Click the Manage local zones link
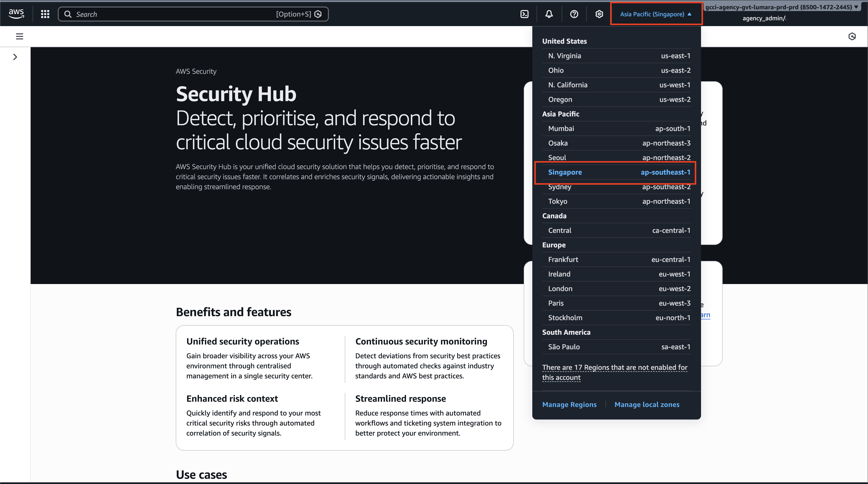This screenshot has height=484, width=868. tap(647, 404)
